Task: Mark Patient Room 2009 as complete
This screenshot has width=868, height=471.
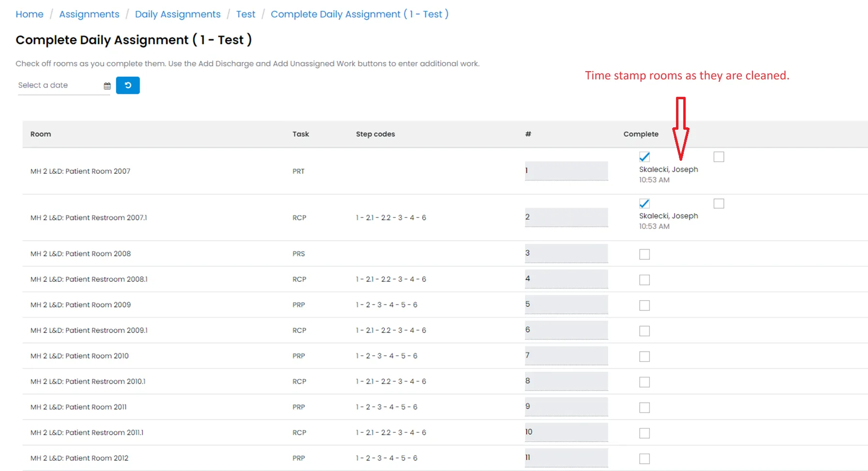Action: (x=645, y=305)
